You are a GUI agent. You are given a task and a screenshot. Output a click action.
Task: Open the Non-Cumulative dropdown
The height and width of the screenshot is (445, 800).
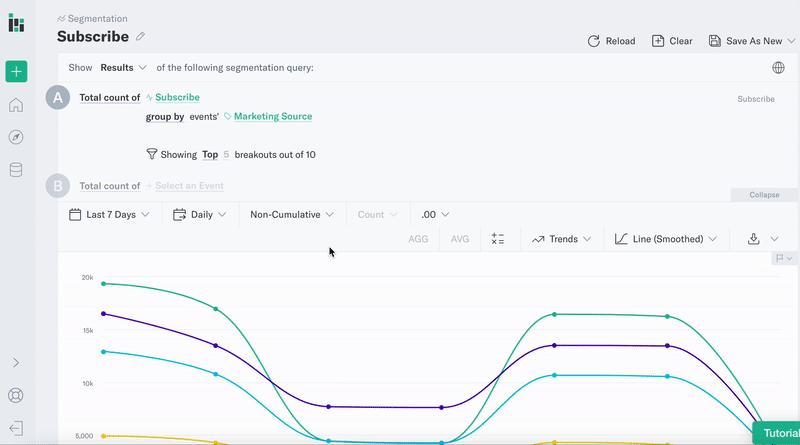[292, 215]
